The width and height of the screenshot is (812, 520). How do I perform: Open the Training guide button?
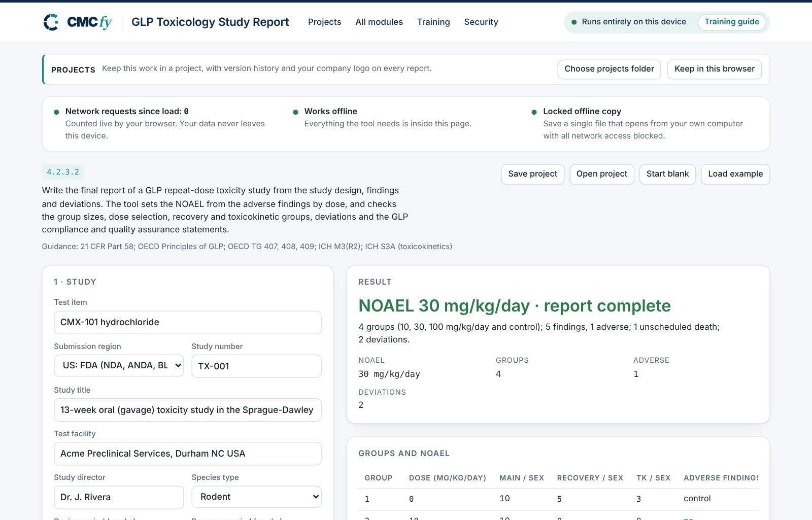732,22
